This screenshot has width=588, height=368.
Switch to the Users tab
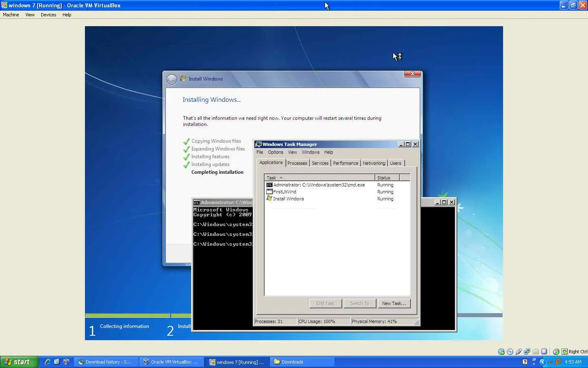(x=395, y=163)
